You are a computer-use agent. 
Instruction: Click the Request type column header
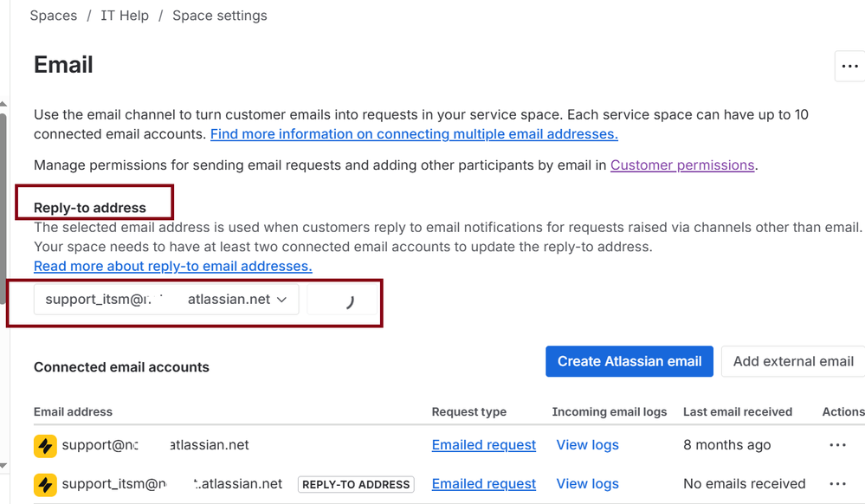click(469, 412)
